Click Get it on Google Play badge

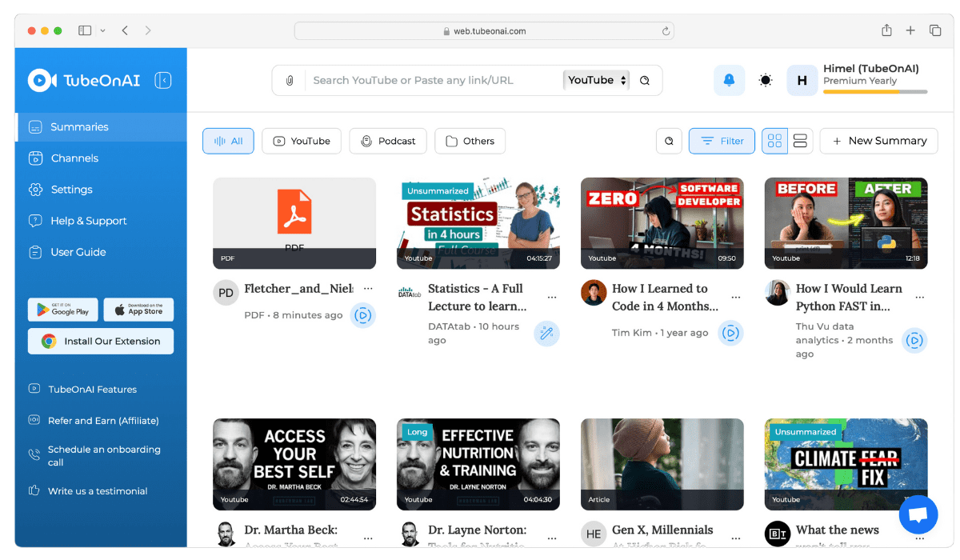pos(63,310)
